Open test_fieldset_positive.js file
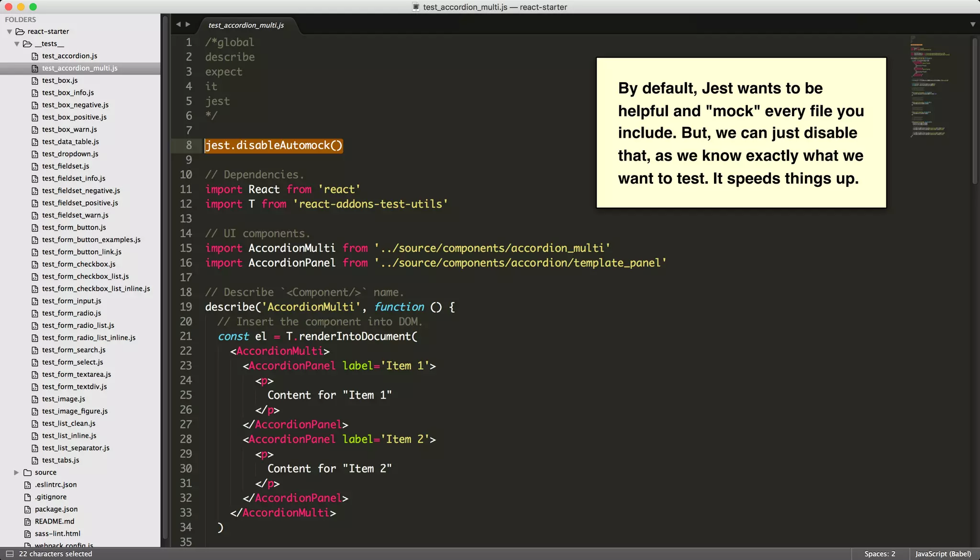Viewport: 980px width, 560px height. point(80,203)
